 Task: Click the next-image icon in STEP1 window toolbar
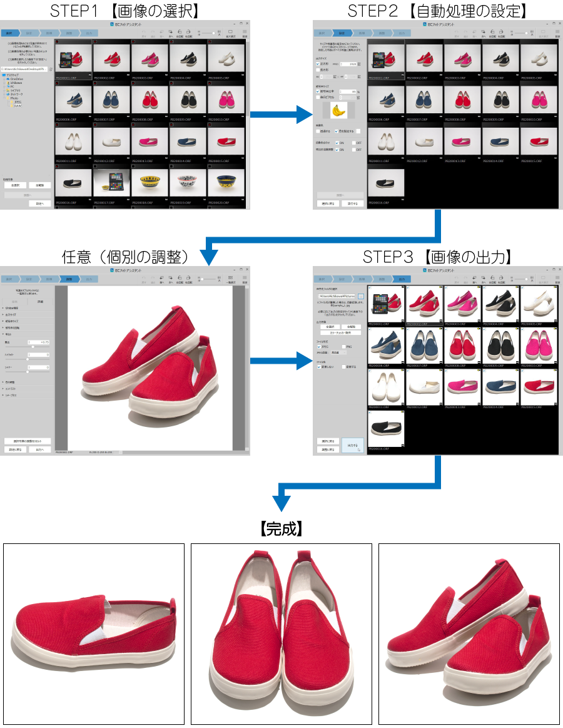(x=170, y=32)
